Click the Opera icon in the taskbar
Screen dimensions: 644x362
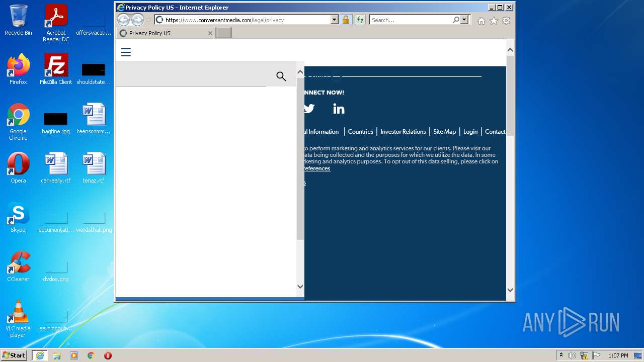(108, 355)
